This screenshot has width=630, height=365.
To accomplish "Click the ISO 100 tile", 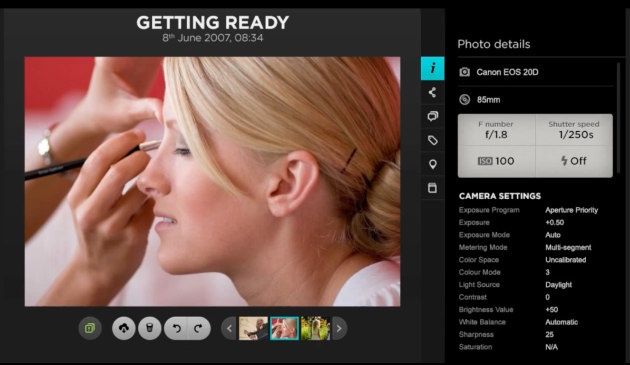I will point(496,161).
